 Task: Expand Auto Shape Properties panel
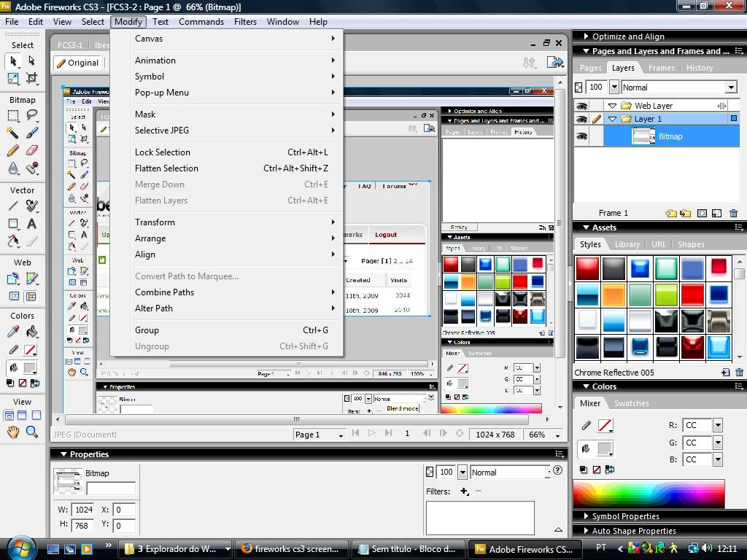pos(587,531)
